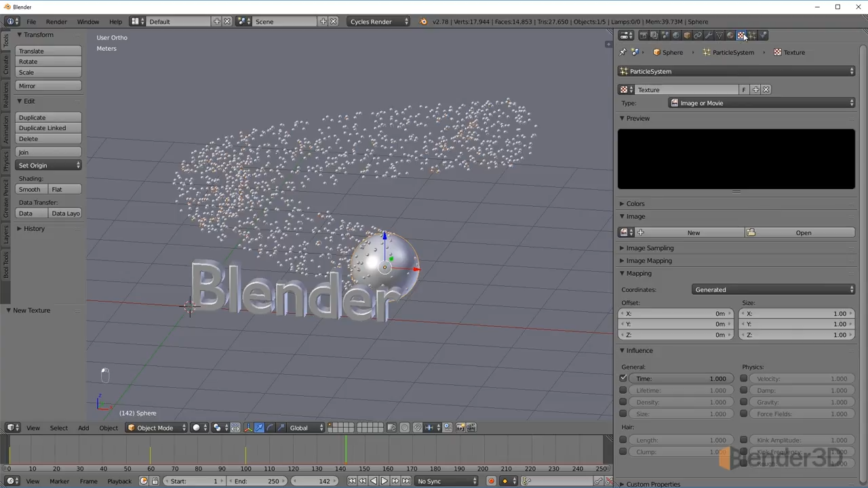Open the Blender info editor type icon
Image resolution: width=868 pixels, height=488 pixels.
12,22
